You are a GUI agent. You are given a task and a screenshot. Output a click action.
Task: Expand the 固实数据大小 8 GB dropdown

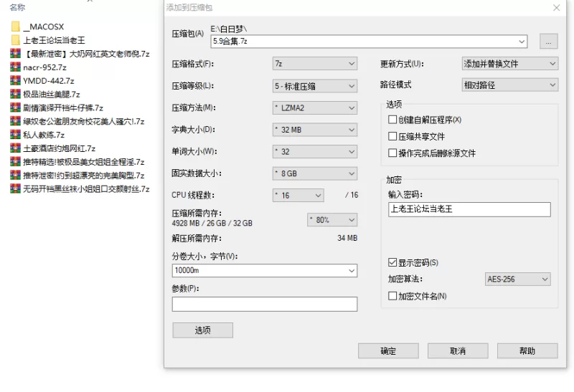coord(315,173)
